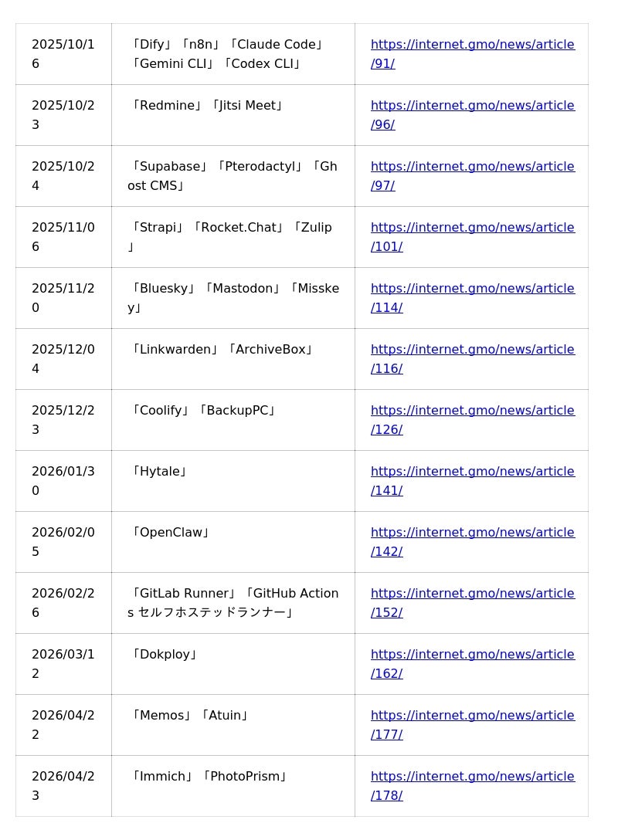
Task: Click the 「Linkwarden」「ArchiveBox」 cell
Action: [x=222, y=350]
